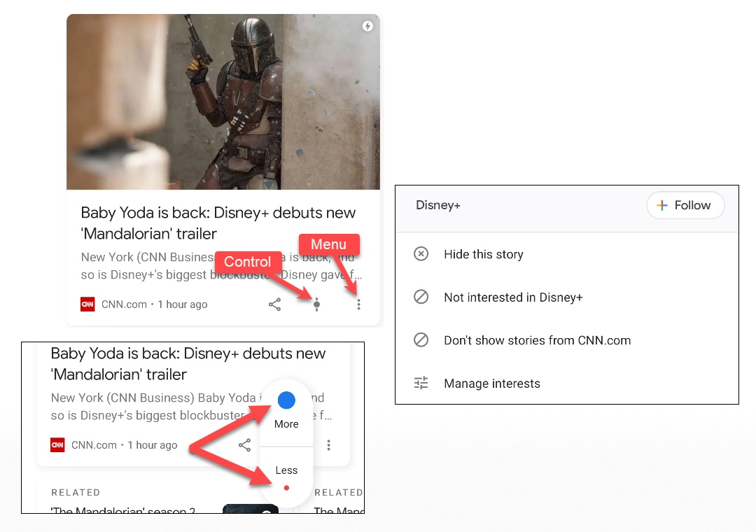Click the circled X icon beside Hide this story
This screenshot has width=756, height=532.
(421, 253)
